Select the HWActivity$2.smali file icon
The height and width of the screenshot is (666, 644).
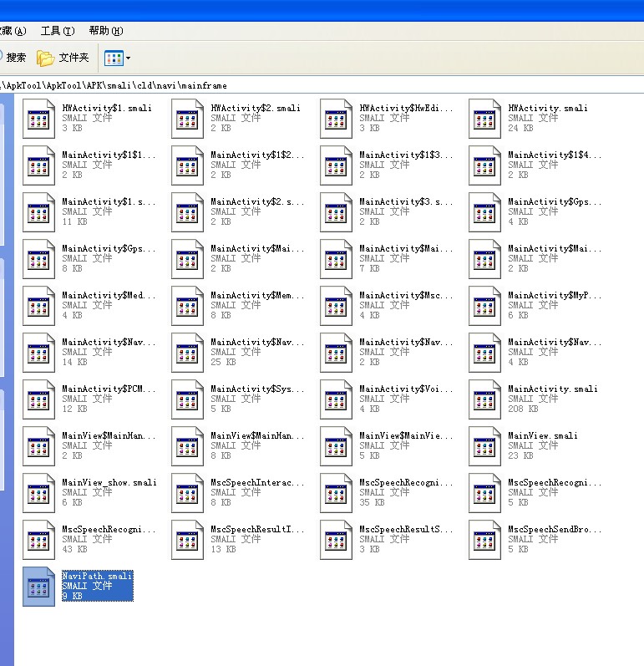point(187,119)
